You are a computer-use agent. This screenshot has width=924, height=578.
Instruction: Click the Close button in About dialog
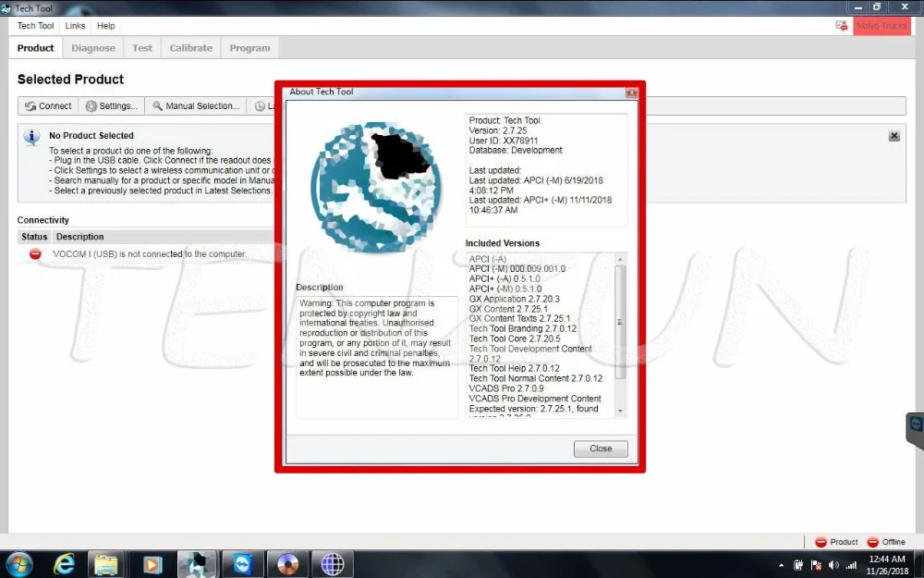pyautogui.click(x=601, y=449)
